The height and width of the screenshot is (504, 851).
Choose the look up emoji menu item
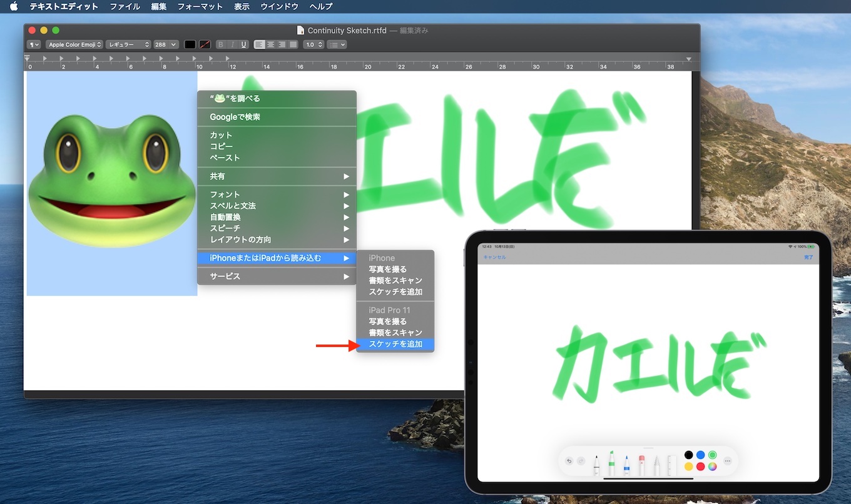[277, 98]
